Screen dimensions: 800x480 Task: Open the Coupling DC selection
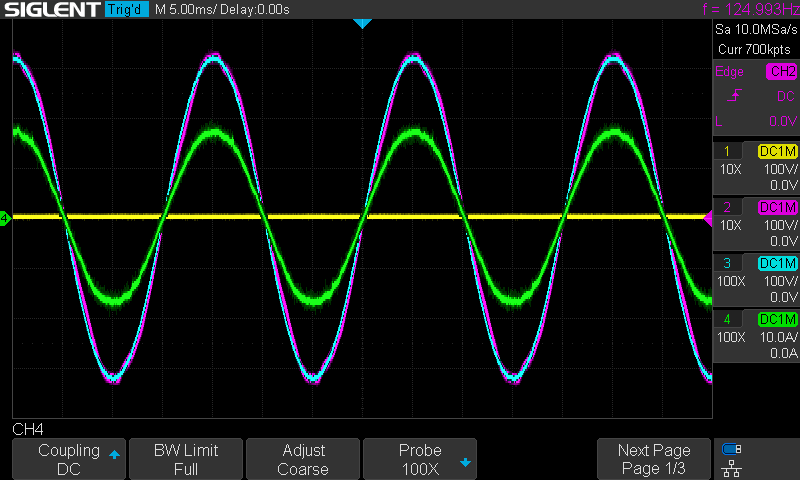(68, 459)
